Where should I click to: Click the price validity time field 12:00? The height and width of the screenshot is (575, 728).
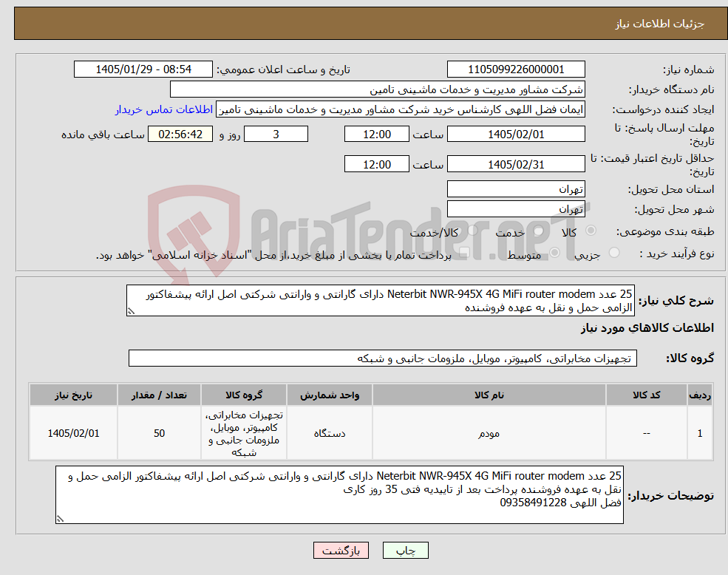coord(376,164)
